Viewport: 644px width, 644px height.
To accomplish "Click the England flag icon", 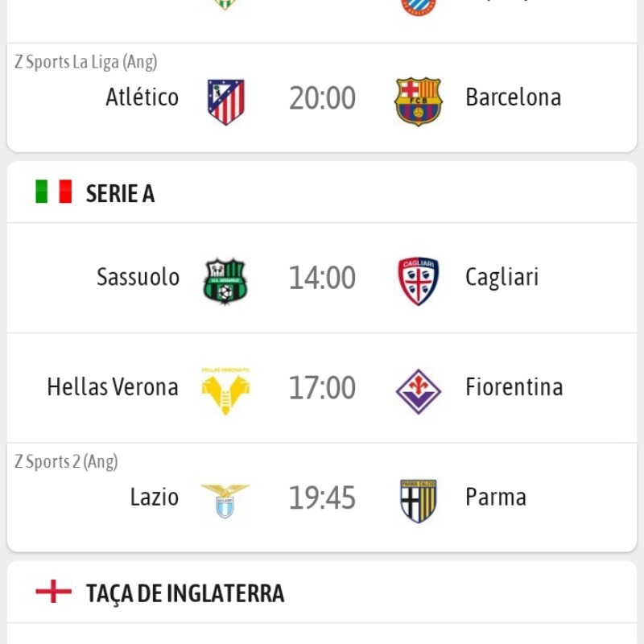I will pyautogui.click(x=53, y=592).
